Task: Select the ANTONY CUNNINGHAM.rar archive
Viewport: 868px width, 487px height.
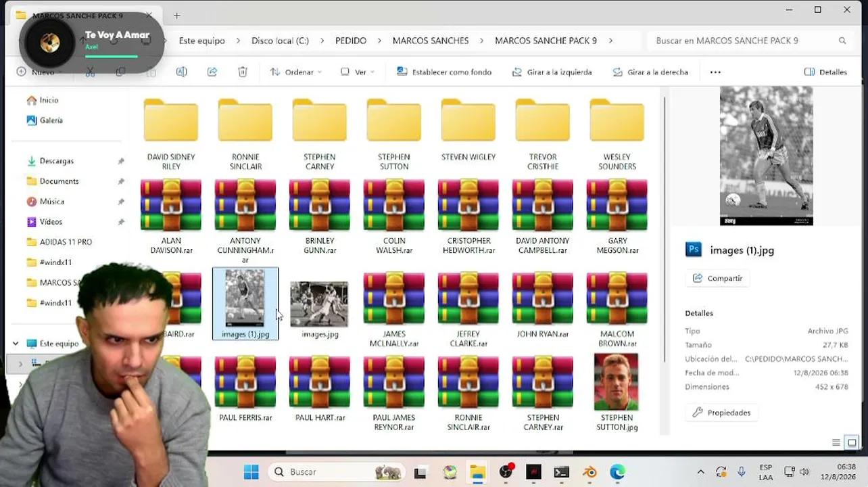Action: coord(245,222)
